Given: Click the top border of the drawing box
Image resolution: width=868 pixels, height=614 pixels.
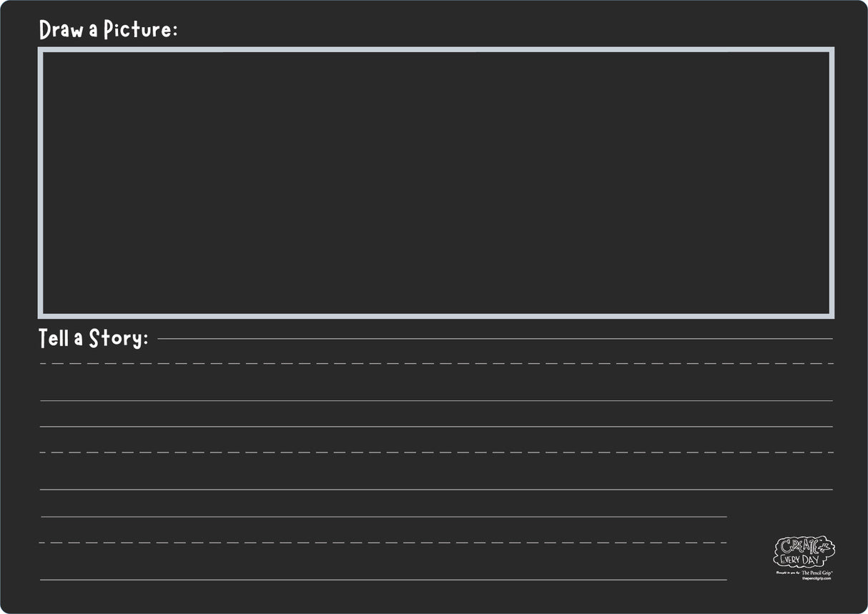Looking at the screenshot, I should [436, 50].
